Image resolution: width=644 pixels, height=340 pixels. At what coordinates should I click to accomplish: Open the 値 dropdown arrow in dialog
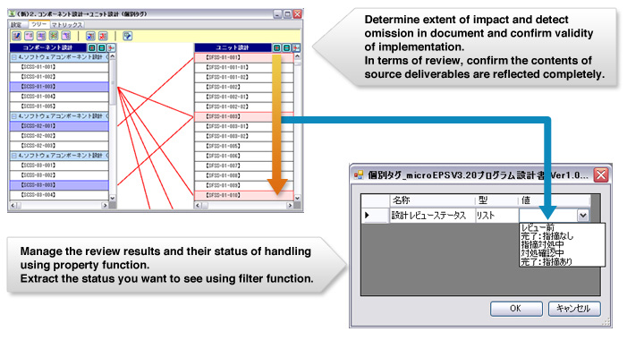click(583, 215)
